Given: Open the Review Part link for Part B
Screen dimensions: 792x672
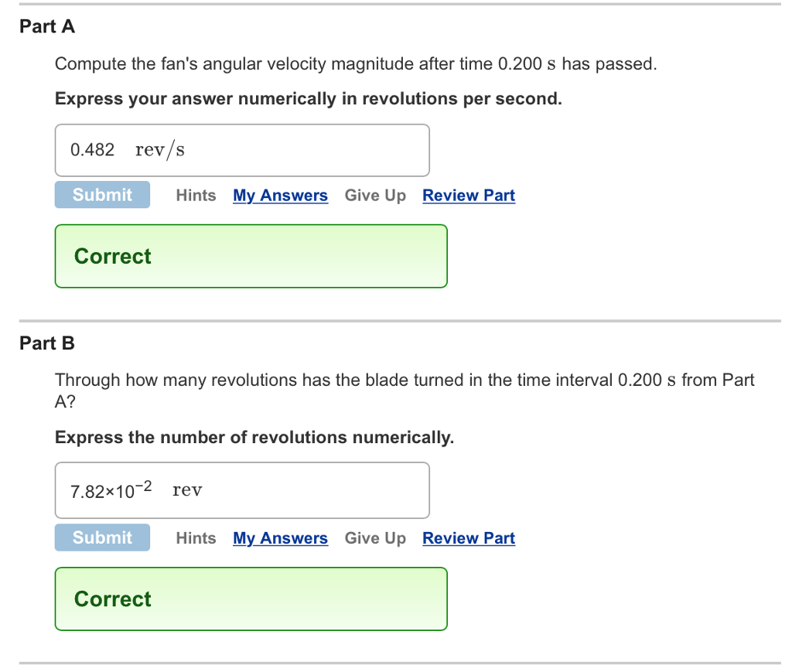Looking at the screenshot, I should pyautogui.click(x=468, y=538).
